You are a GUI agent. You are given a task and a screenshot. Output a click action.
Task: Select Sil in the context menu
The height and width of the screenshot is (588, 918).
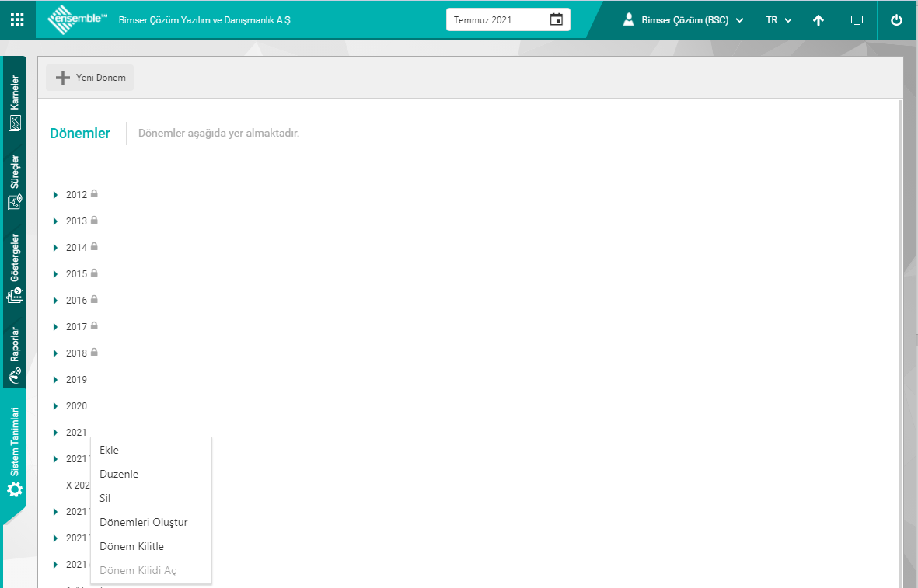[151, 498]
